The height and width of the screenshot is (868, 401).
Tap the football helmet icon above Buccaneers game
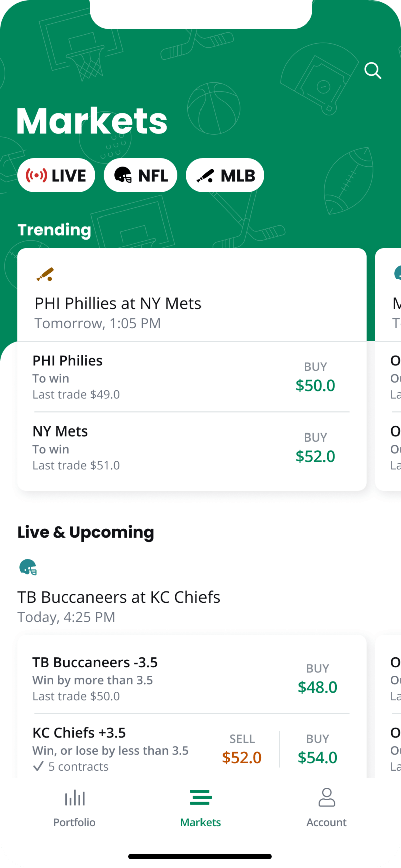click(x=28, y=567)
